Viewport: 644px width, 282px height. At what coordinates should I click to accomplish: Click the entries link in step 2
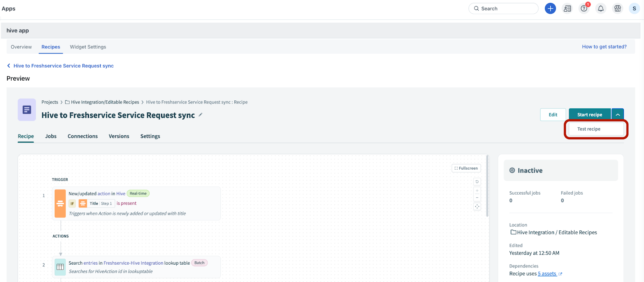point(91,263)
